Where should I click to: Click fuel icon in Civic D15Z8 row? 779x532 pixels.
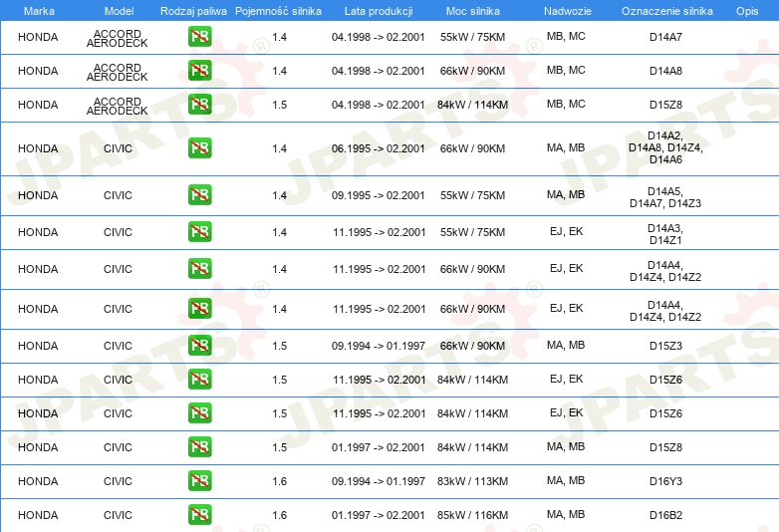pos(199,447)
